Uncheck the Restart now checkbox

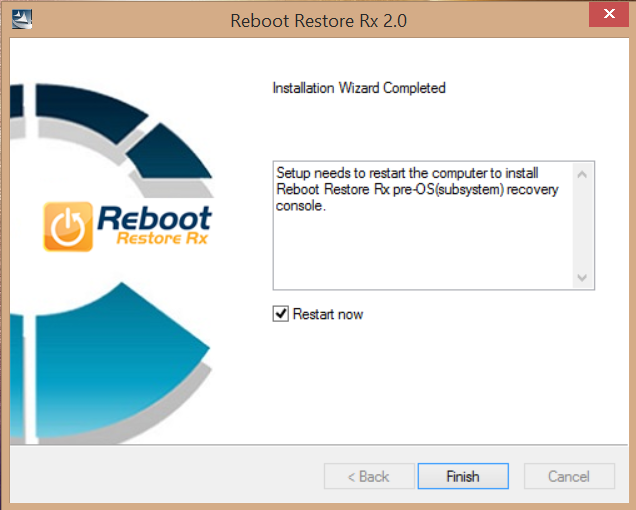point(280,314)
